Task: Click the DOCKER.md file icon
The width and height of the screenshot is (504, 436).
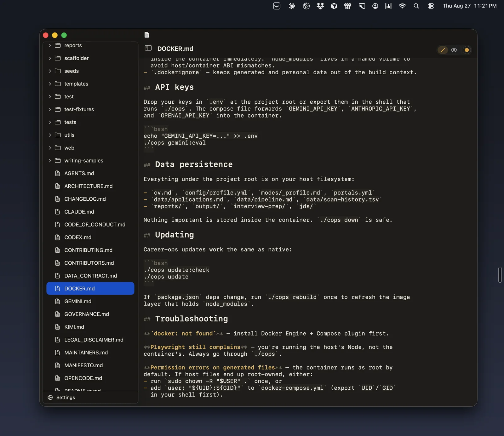Action: 57,289
